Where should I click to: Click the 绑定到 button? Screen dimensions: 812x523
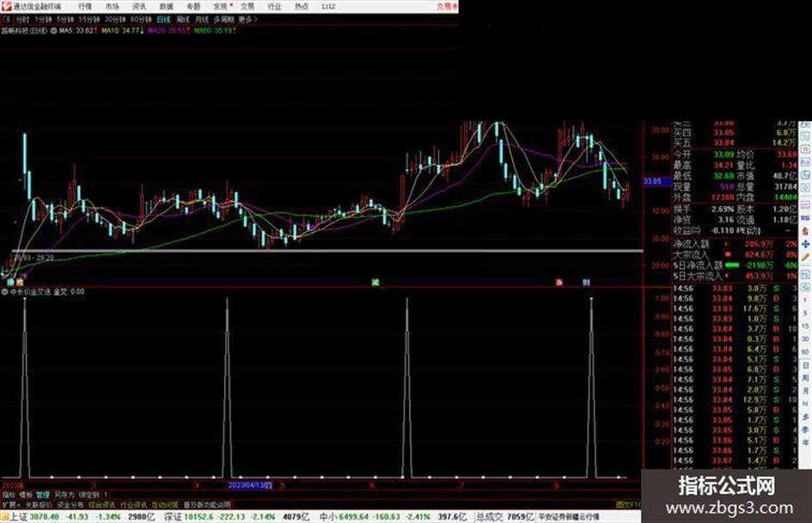coord(89,495)
